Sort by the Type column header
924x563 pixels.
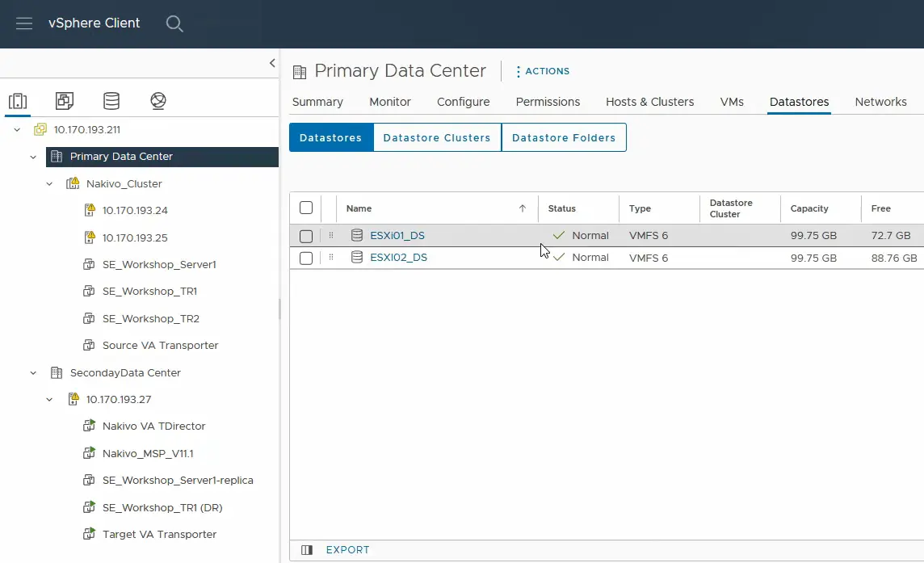pos(640,208)
